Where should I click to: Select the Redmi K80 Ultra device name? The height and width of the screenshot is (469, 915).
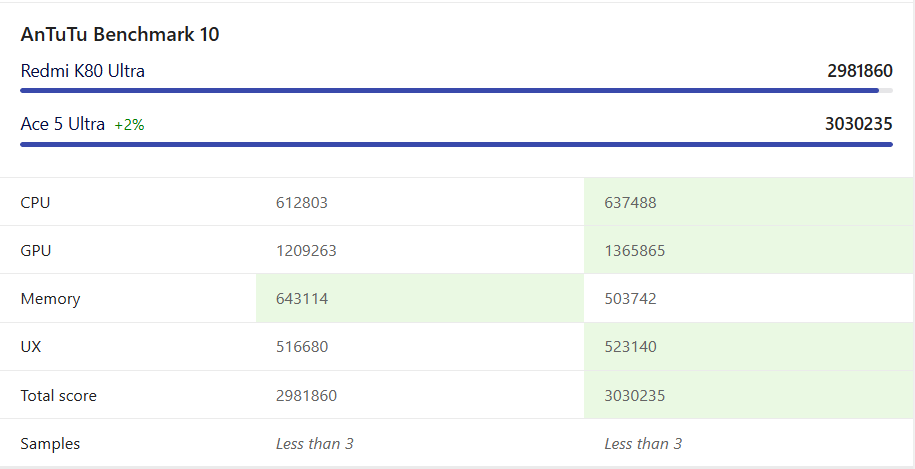(82, 71)
